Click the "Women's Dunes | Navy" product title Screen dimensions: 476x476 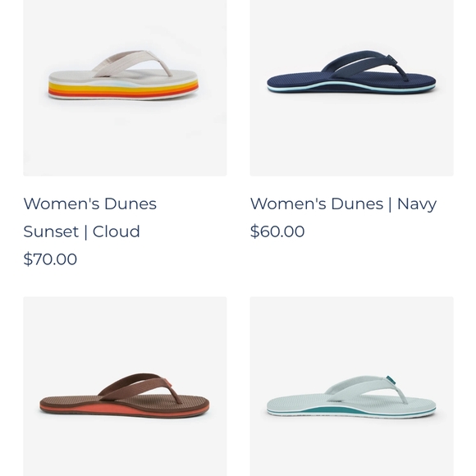[x=343, y=204]
